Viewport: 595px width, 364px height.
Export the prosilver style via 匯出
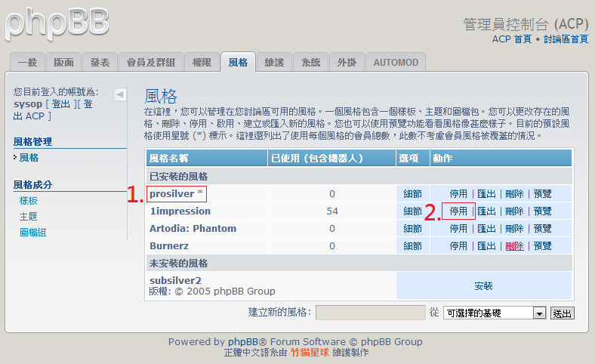point(486,194)
